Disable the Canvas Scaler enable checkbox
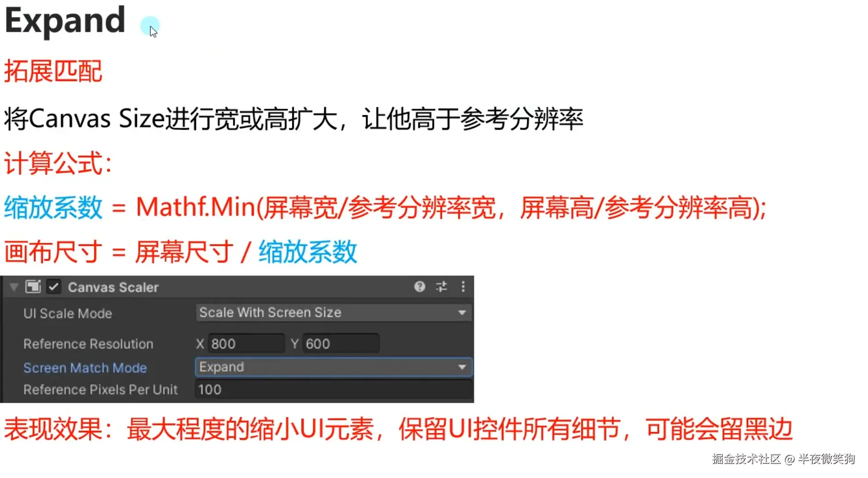The height and width of the screenshot is (478, 868). coord(54,287)
